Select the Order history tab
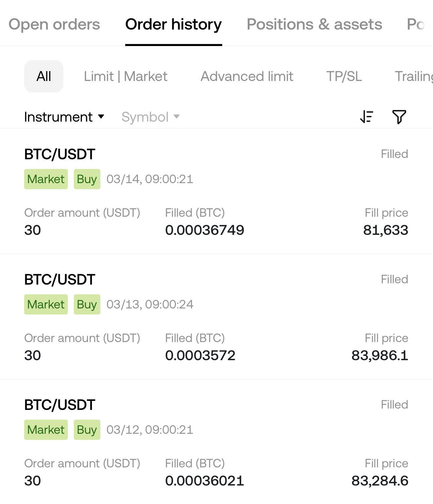433x504 pixels. pyautogui.click(x=174, y=24)
